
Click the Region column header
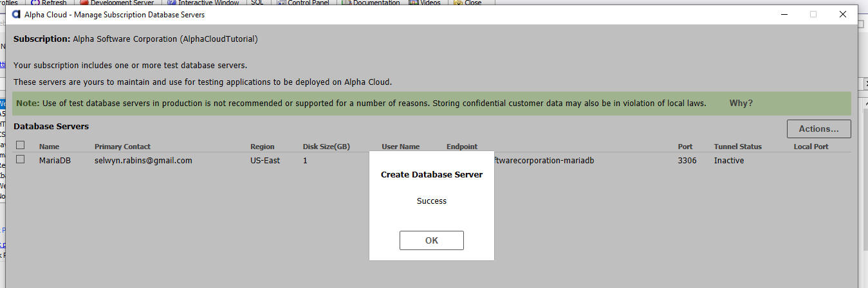click(x=263, y=147)
